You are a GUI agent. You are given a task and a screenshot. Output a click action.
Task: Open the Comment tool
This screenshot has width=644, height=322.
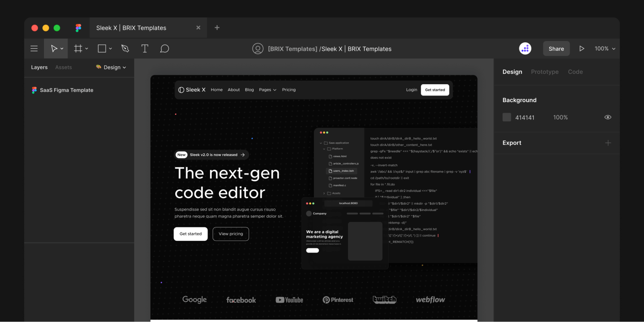[x=164, y=48]
